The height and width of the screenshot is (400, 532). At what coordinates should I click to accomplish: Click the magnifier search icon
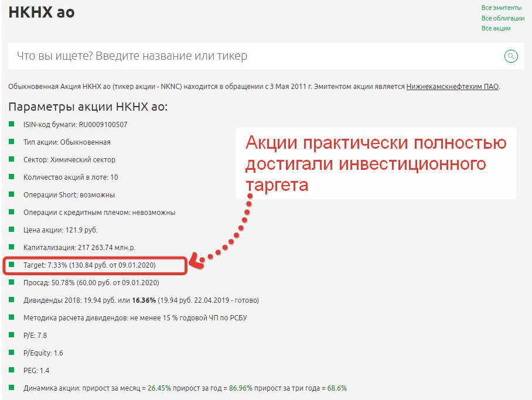[x=511, y=56]
